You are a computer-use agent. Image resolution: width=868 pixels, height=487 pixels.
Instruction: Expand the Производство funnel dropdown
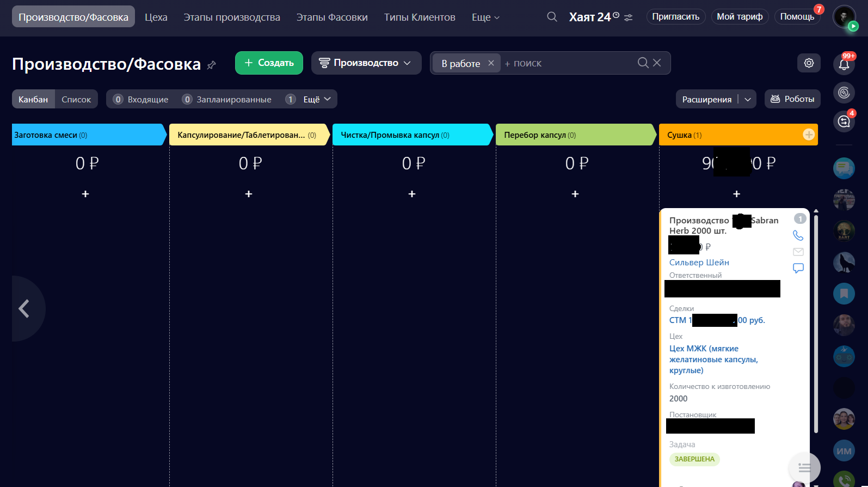[x=366, y=63]
